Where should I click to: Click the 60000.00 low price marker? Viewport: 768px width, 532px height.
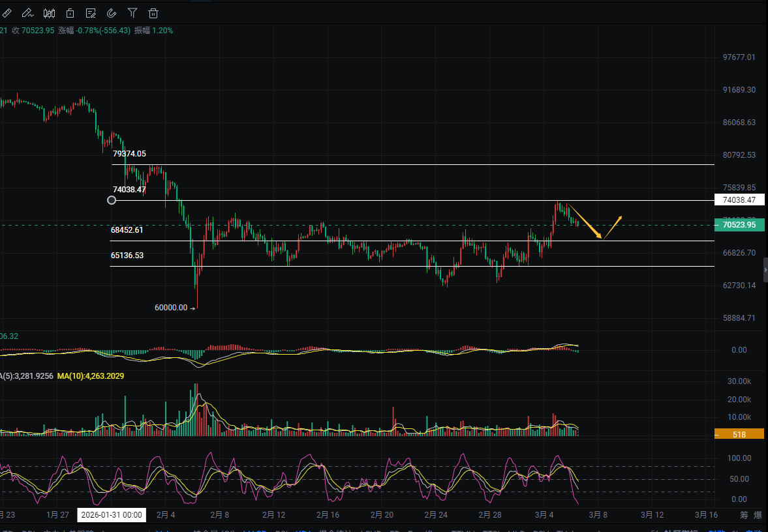(172, 308)
